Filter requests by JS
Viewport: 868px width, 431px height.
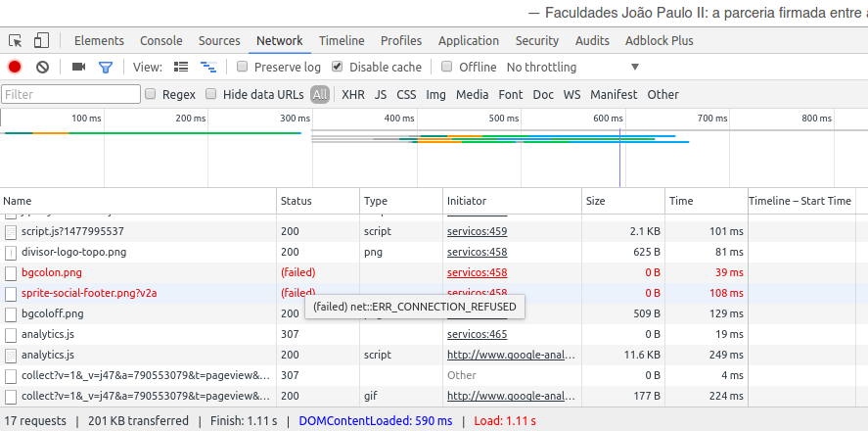(x=381, y=95)
